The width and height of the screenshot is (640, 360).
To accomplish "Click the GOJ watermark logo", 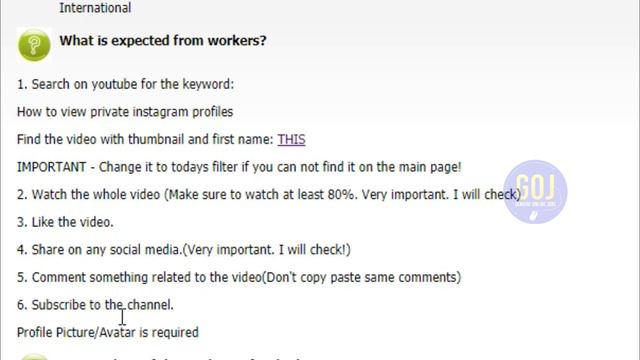I will (x=535, y=191).
